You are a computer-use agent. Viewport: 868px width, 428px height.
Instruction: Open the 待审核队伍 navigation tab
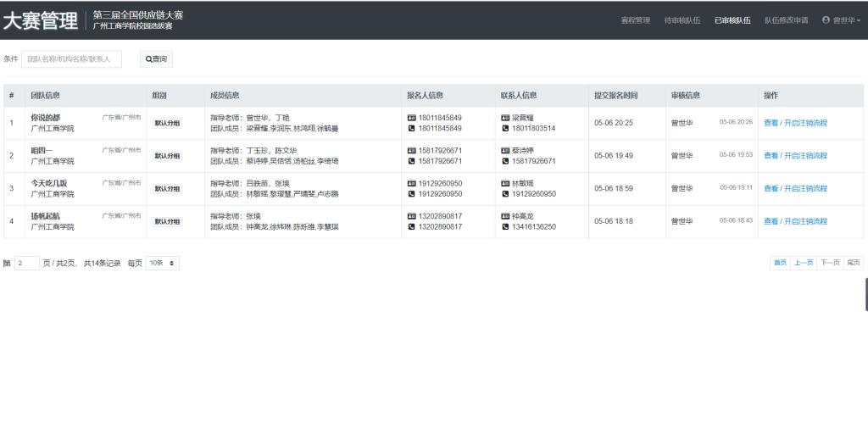click(682, 20)
